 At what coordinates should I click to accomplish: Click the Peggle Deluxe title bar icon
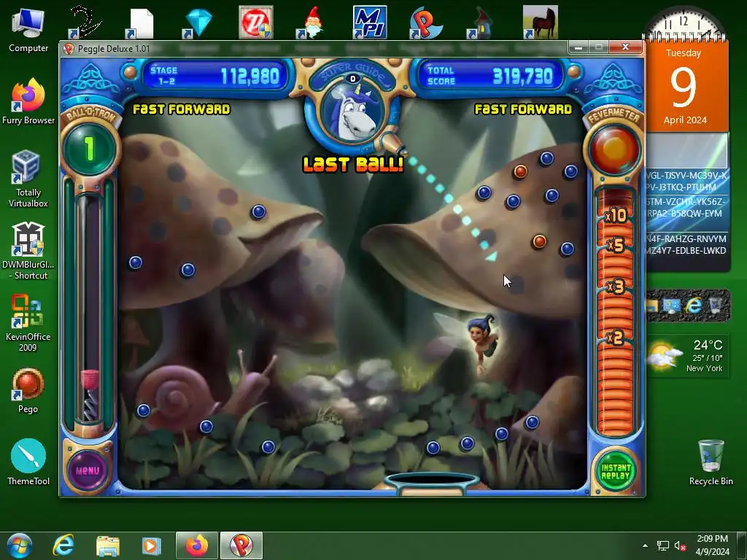pyautogui.click(x=69, y=49)
